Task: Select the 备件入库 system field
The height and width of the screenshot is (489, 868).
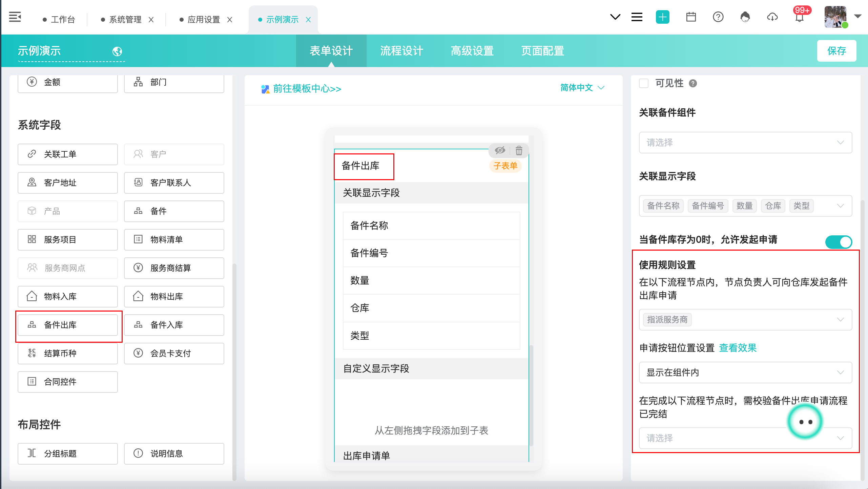Action: tap(174, 325)
